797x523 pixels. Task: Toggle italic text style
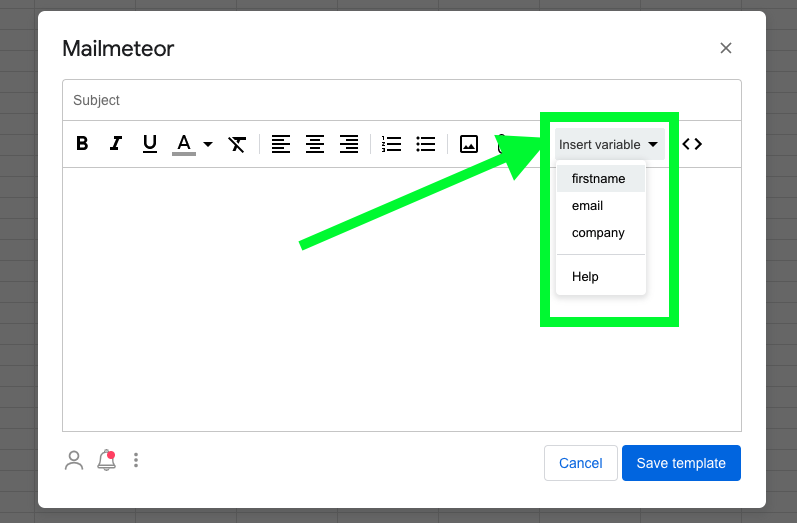pos(116,144)
